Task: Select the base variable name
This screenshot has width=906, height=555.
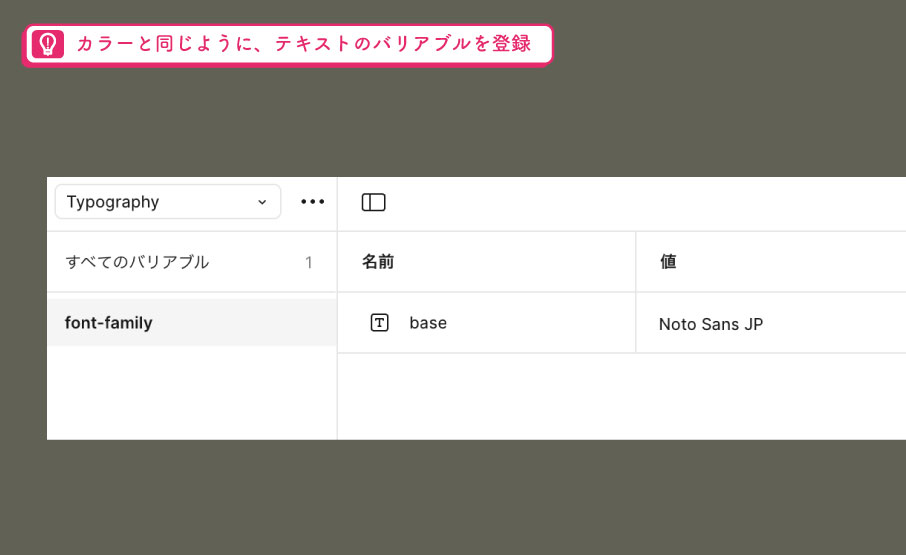Action: coord(428,323)
